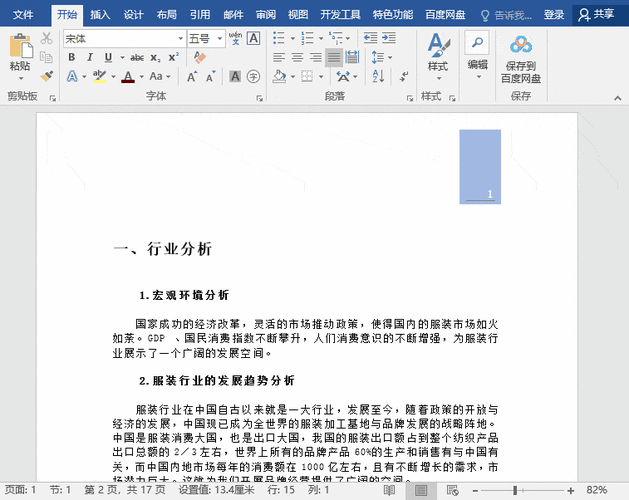This screenshot has height=500, width=629.
Task: Open font color dropdown arrow
Action: coord(142,77)
